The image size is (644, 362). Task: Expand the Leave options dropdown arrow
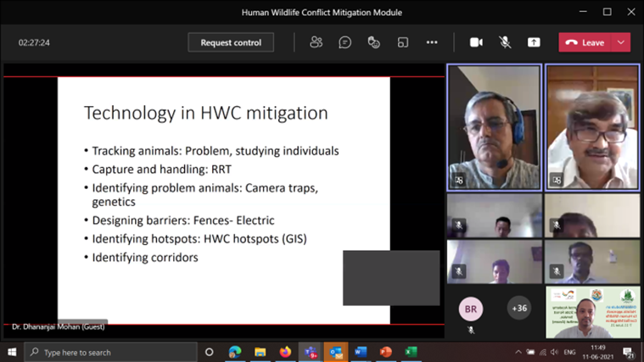coord(622,42)
